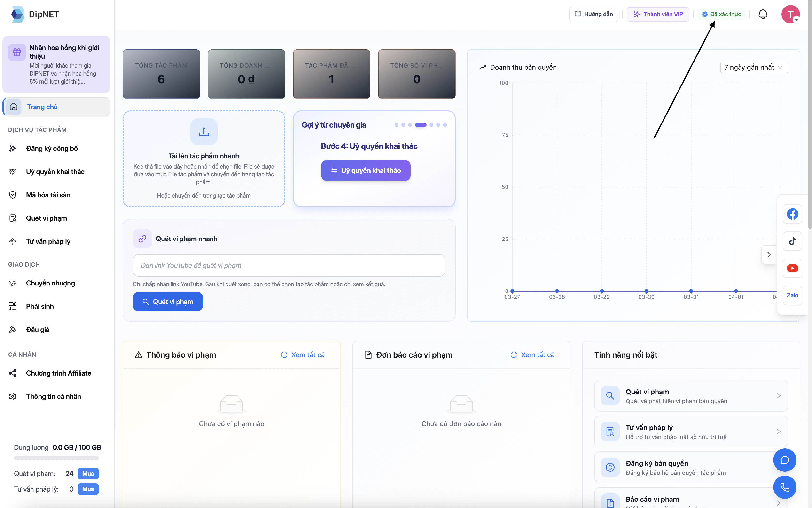This screenshot has width=812, height=508.
Task: Click the 03-29 data point on chart
Action: (601, 291)
